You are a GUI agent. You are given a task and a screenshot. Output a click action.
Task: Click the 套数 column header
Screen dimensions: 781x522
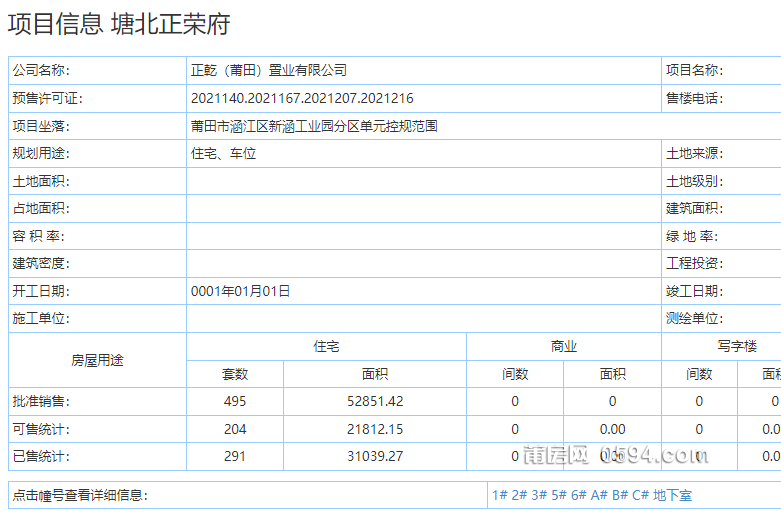pos(235,374)
